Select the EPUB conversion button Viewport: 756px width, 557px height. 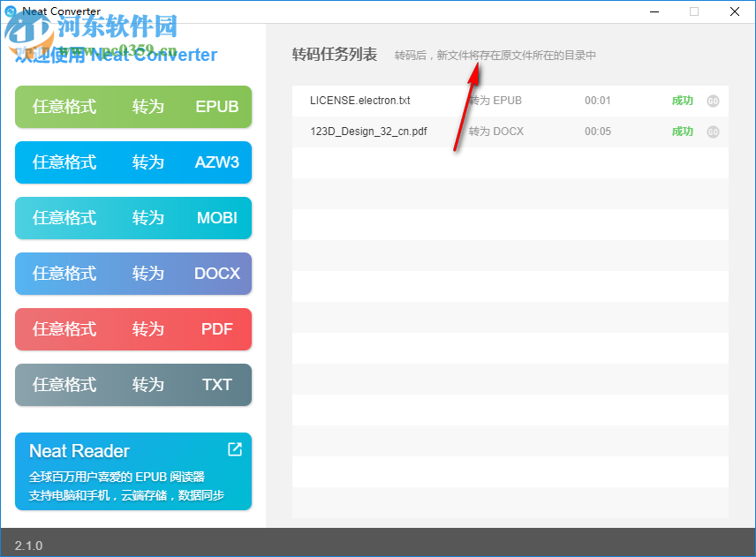click(x=132, y=106)
